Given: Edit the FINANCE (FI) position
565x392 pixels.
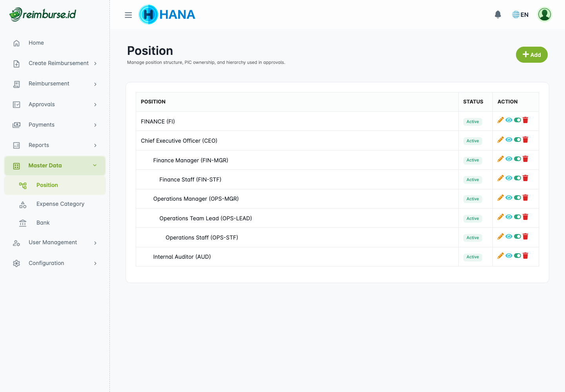Looking at the screenshot, I should tap(500, 120).
